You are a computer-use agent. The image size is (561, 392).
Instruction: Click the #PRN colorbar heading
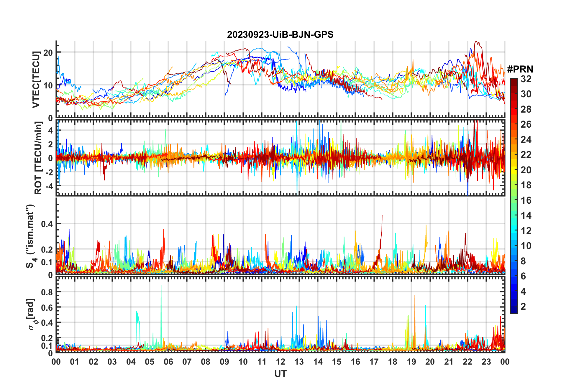(520, 69)
